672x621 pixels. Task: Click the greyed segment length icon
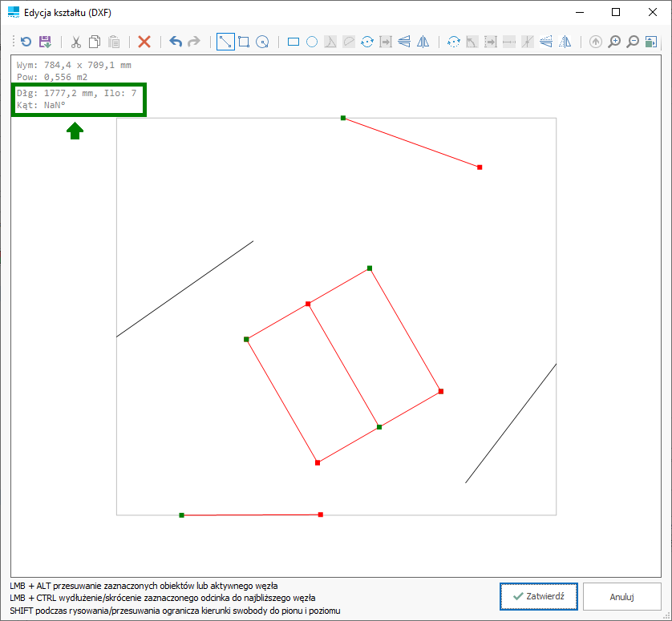click(509, 42)
